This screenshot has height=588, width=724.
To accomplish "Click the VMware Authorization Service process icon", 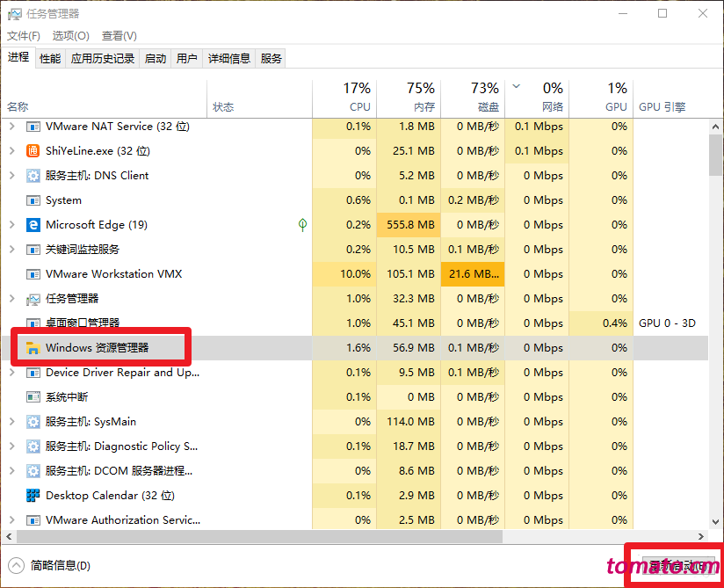I will 33,520.
